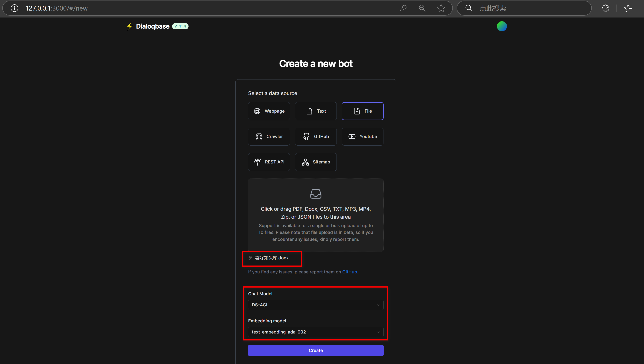Bookmark page with the star icon
Screen dimensions: 644x364
[x=441, y=8]
